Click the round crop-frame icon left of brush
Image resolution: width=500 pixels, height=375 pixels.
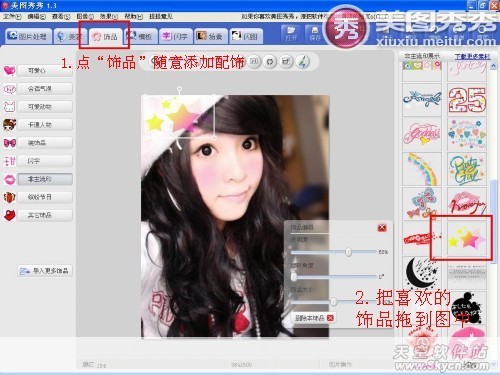tap(286, 62)
